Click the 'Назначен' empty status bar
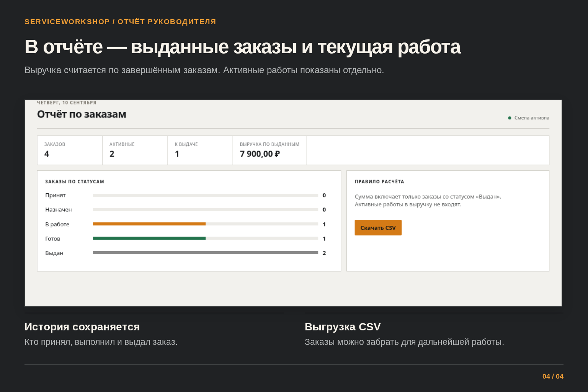This screenshot has height=392, width=588. point(206,210)
